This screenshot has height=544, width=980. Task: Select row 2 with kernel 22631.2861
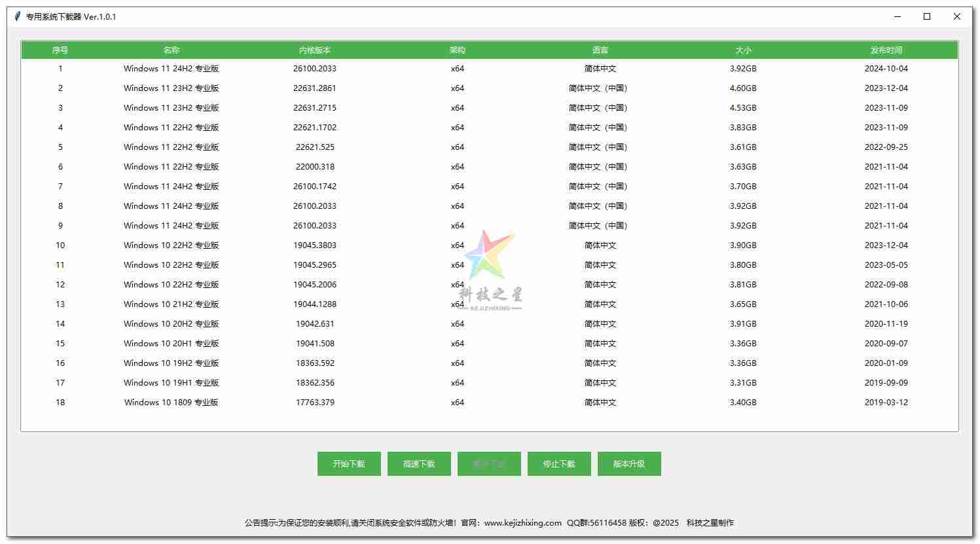pos(315,88)
